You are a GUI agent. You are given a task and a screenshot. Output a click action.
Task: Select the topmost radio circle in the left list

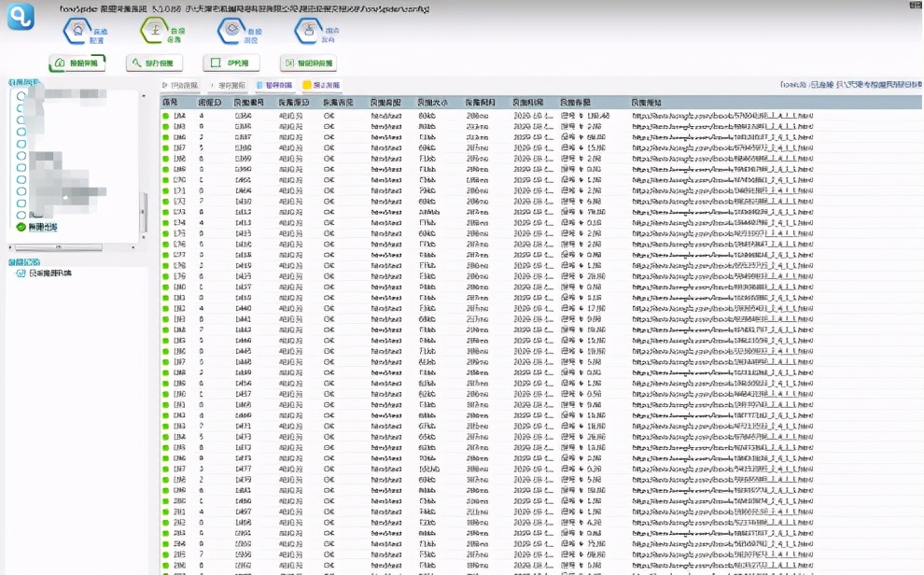point(21,95)
